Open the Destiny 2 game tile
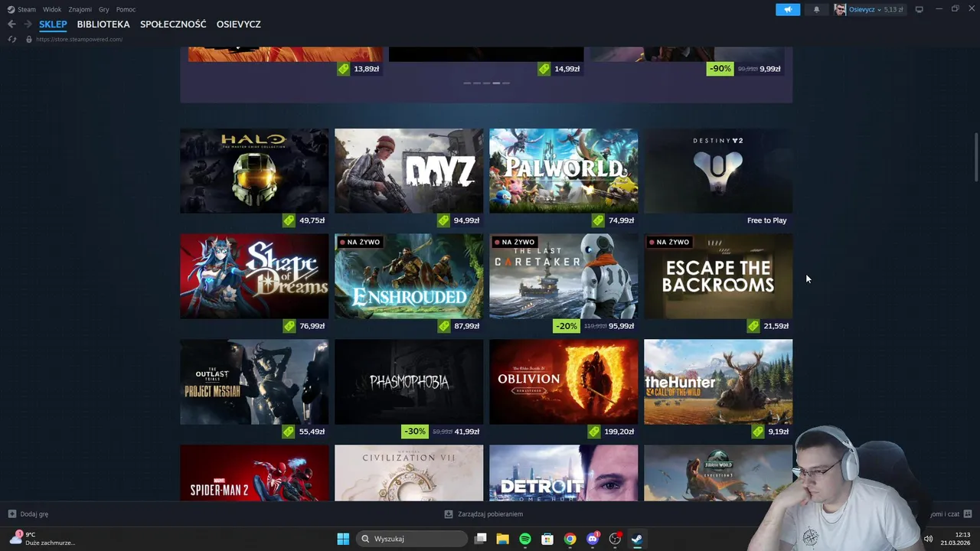 pos(718,171)
